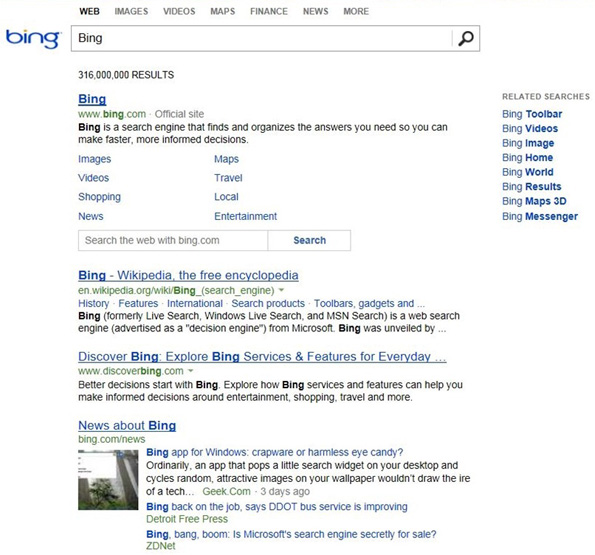Open the Features Wikipedia section link
This screenshot has width=595, height=555.
(138, 303)
